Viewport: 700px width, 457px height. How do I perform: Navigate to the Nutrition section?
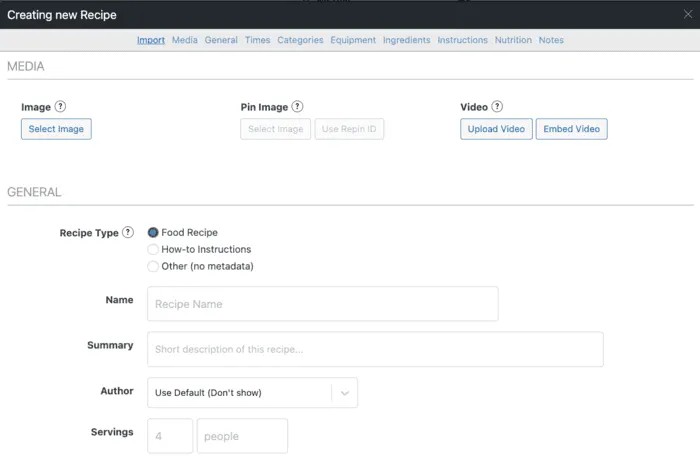point(513,40)
